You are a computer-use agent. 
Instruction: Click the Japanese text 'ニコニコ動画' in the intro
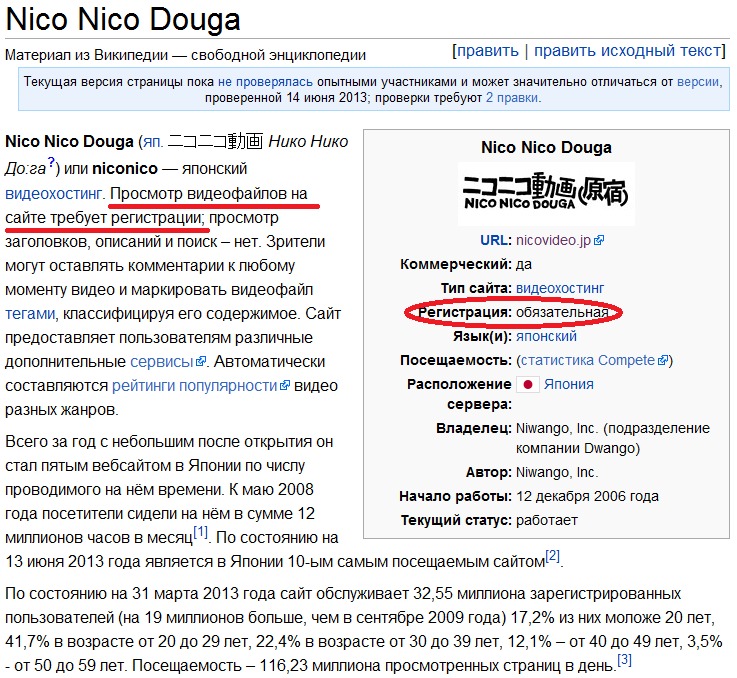click(x=215, y=142)
